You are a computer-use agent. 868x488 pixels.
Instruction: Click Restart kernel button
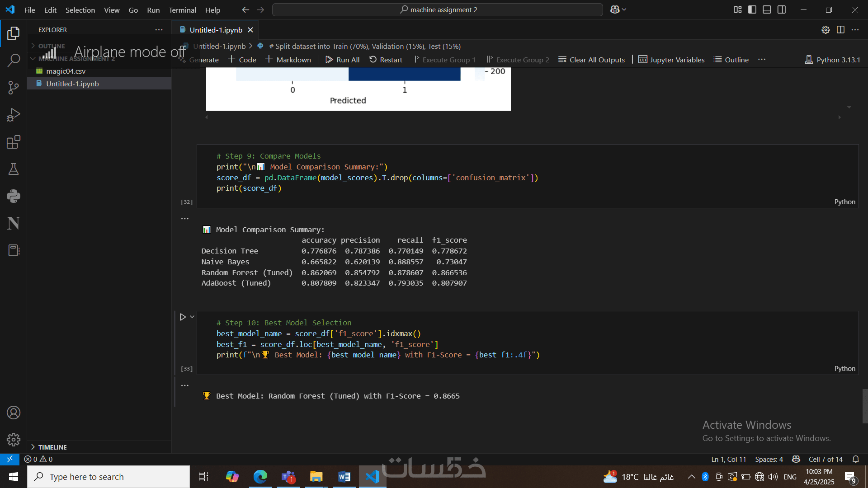pyautogui.click(x=386, y=60)
